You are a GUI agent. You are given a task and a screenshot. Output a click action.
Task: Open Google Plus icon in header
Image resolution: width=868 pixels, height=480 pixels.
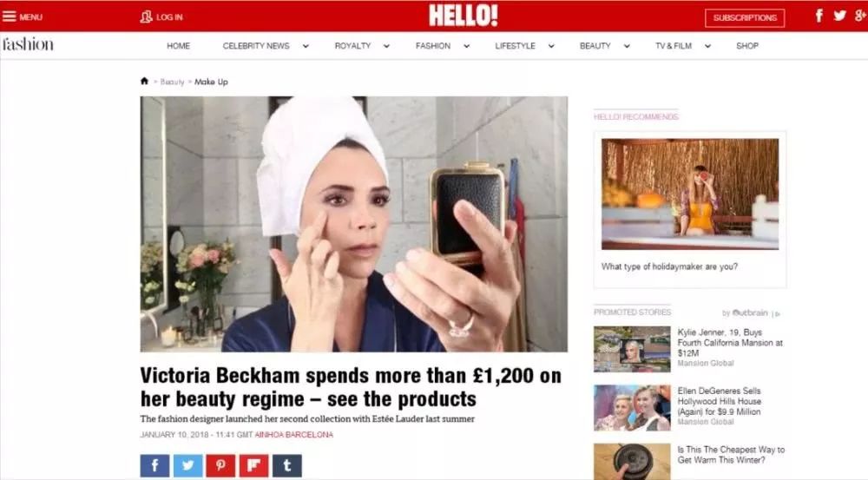pos(860,16)
